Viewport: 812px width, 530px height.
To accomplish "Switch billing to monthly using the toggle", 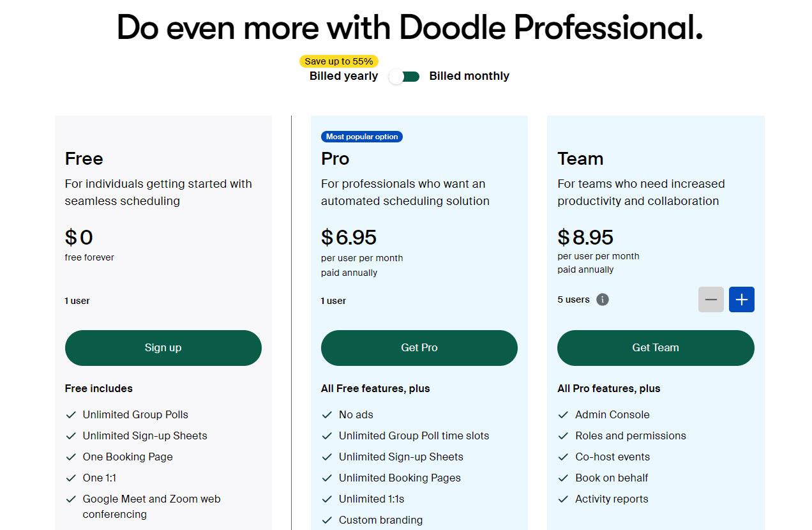I will tap(404, 75).
